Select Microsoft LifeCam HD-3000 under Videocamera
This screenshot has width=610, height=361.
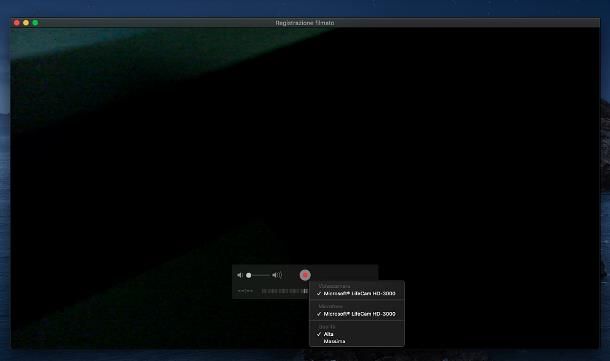(357, 293)
